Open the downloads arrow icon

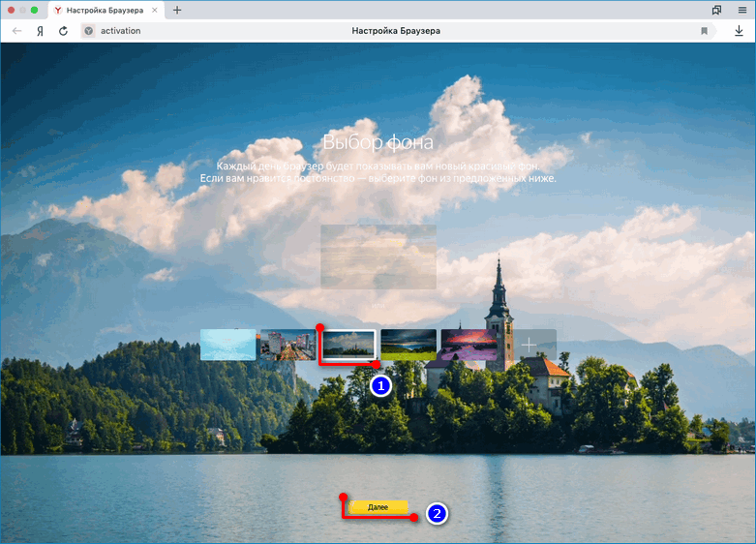click(x=739, y=31)
